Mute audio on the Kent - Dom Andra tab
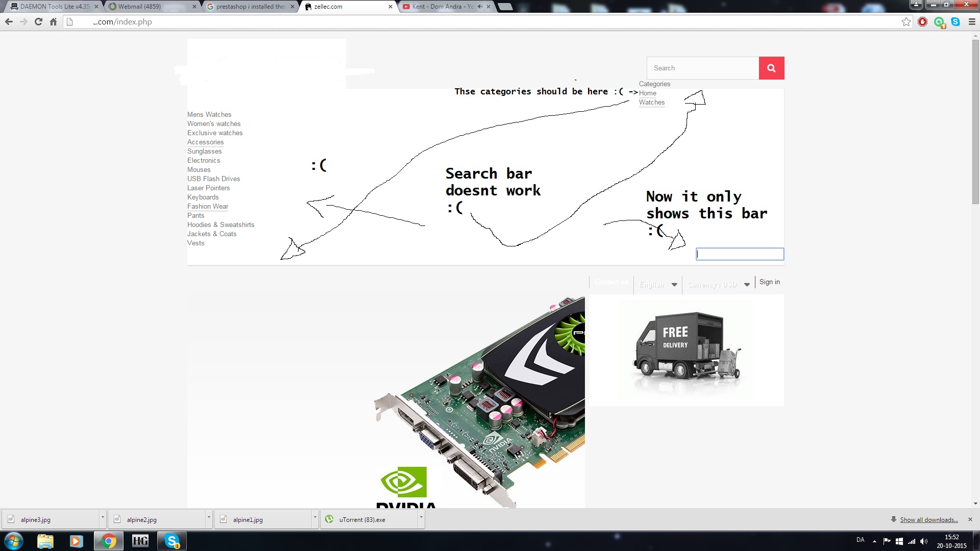 click(x=480, y=7)
